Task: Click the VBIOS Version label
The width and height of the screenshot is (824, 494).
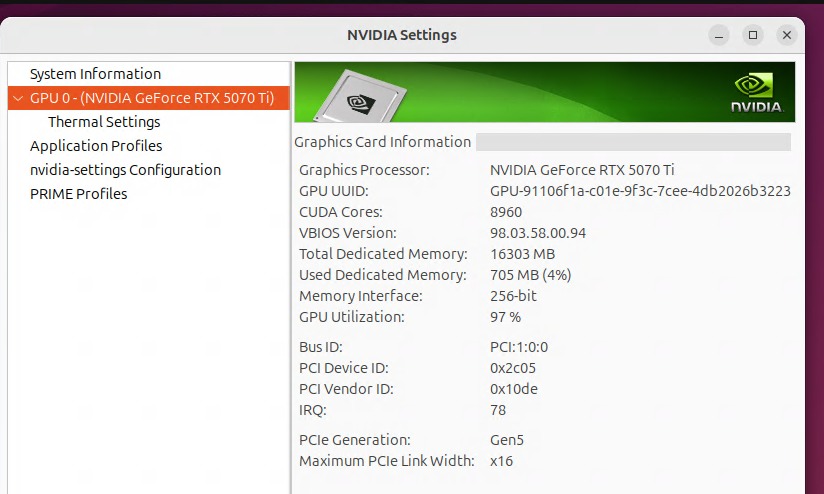Action: (x=348, y=233)
